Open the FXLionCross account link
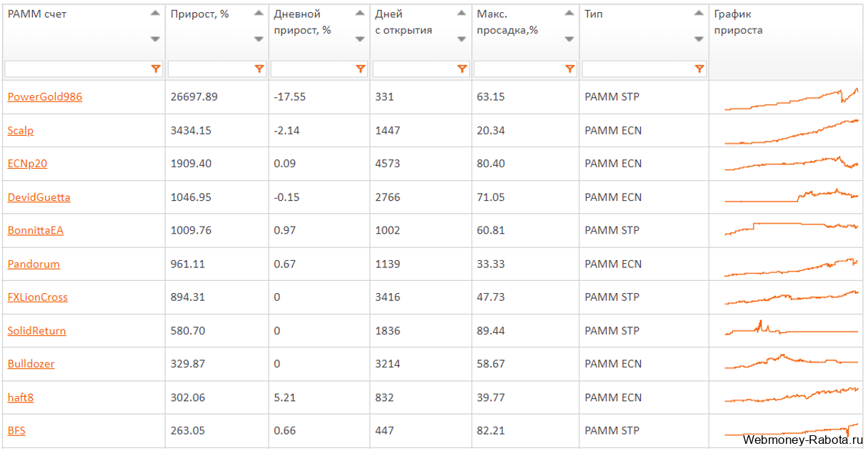 coord(37,297)
